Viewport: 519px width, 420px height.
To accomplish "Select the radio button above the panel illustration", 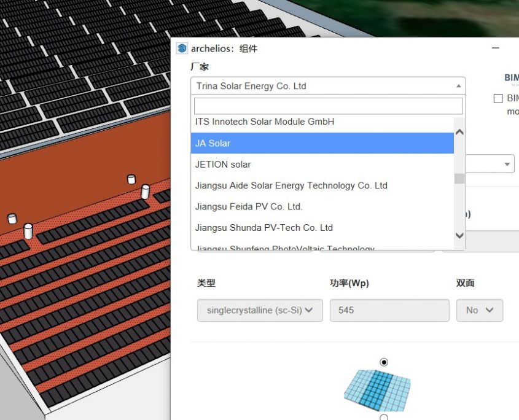I will click(384, 362).
